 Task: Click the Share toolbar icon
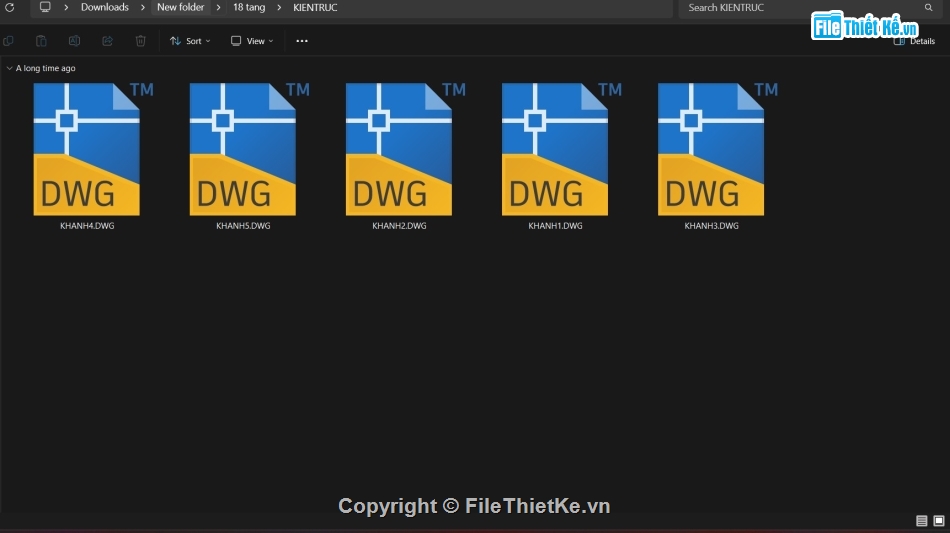click(107, 41)
